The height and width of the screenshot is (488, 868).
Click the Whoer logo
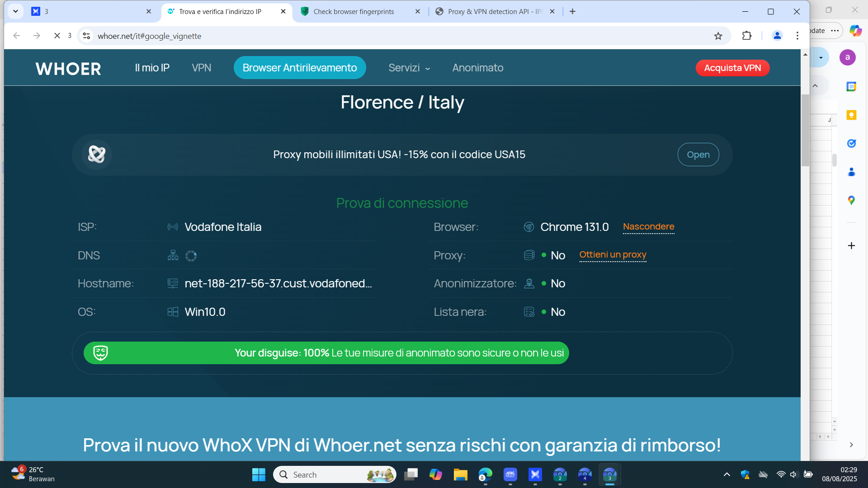(68, 69)
